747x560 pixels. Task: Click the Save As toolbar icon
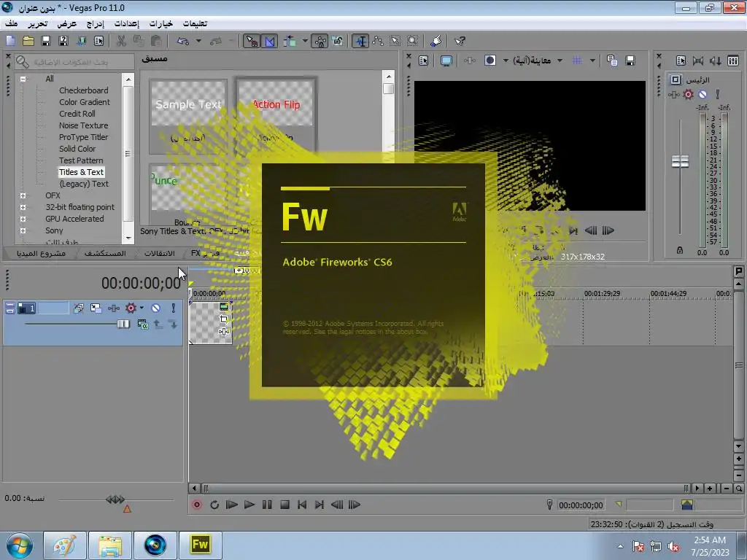pos(63,41)
